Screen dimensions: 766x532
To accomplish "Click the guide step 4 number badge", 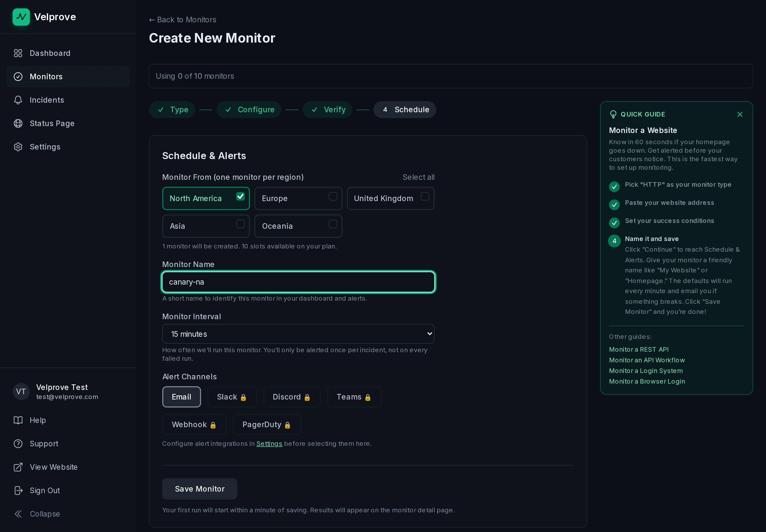I will coord(614,241).
